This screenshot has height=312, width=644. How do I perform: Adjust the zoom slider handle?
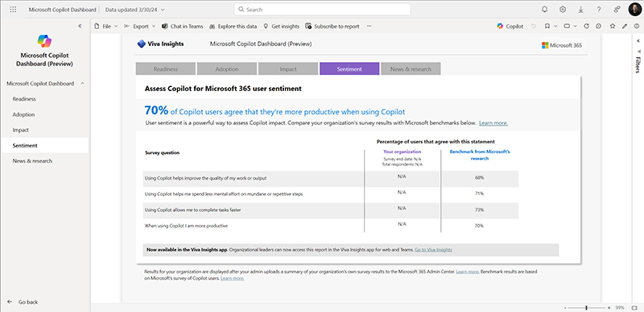[x=586, y=308]
